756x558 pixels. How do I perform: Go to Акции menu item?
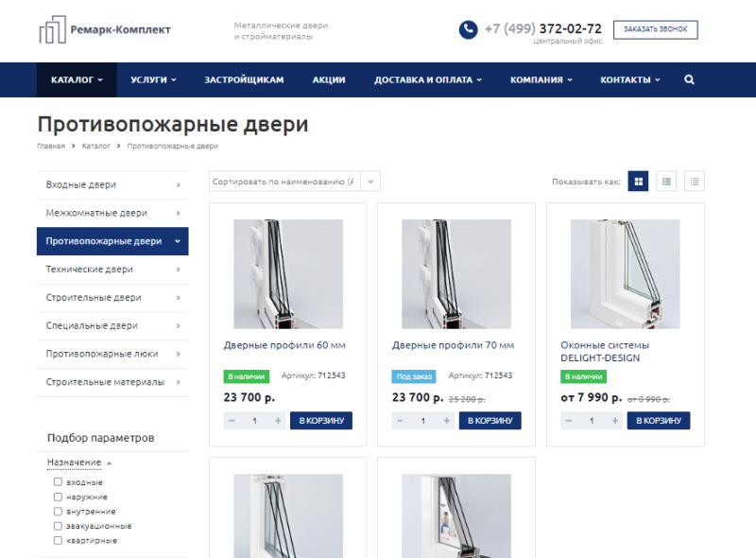pyautogui.click(x=329, y=80)
